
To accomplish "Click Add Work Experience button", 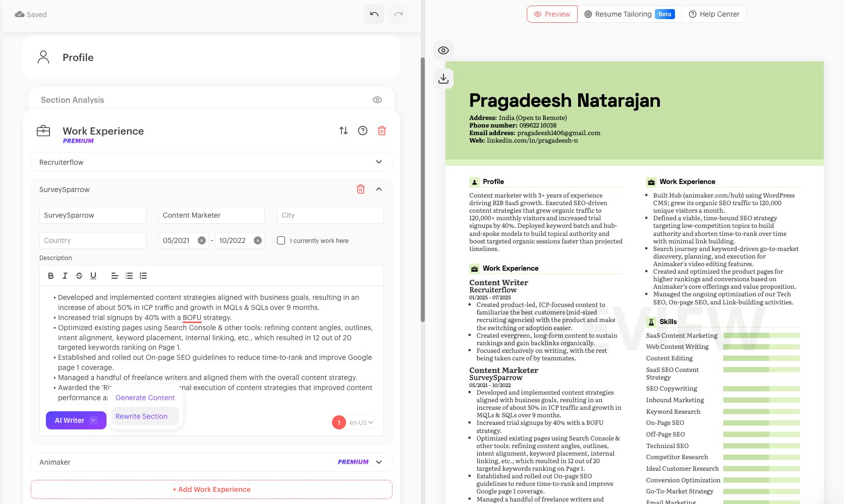I will click(211, 489).
